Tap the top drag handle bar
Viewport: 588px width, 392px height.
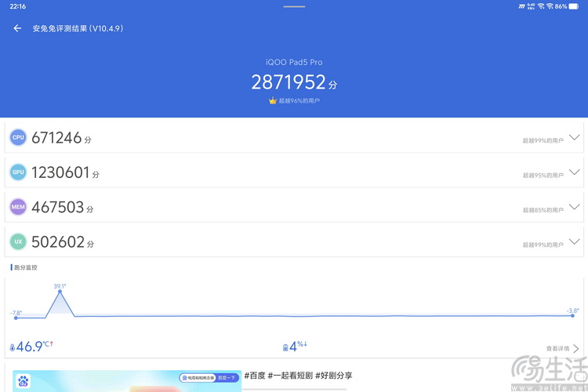tap(294, 6)
